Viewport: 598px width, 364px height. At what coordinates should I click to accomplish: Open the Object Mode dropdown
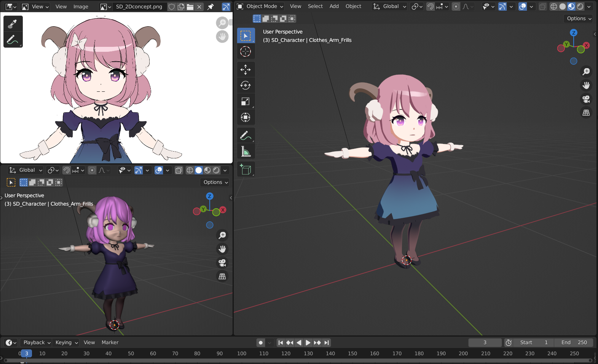coord(260,6)
